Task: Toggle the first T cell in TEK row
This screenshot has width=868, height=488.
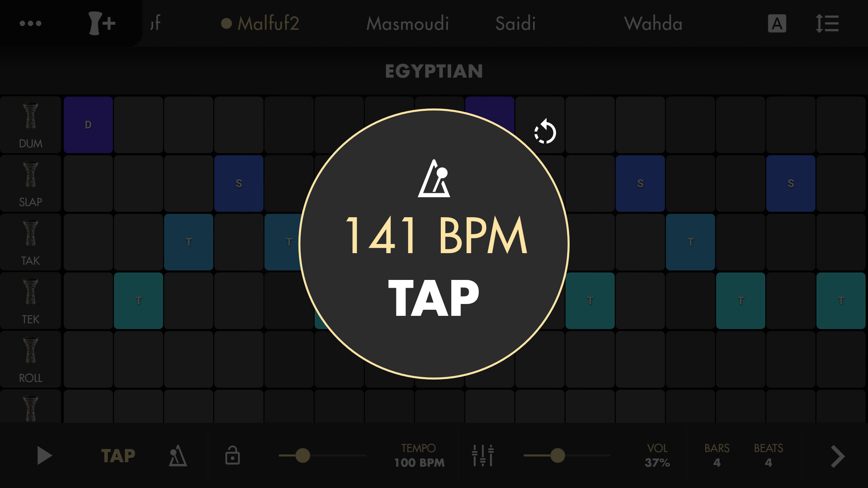Action: [138, 301]
